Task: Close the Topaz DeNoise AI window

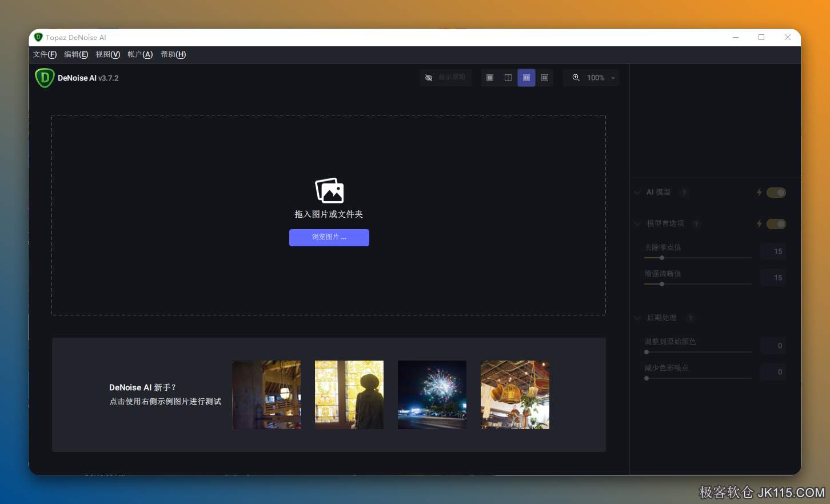Action: [788, 37]
